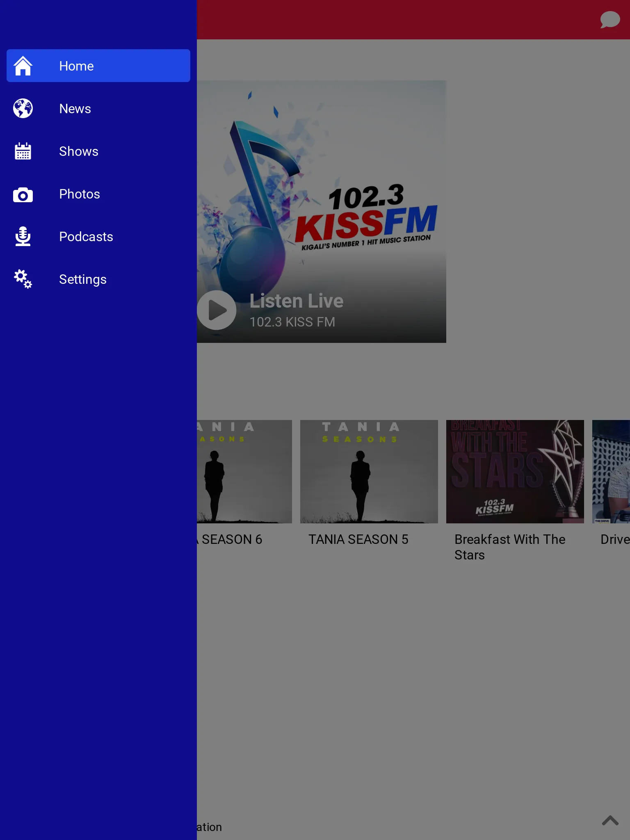Choose the Photos menu label
This screenshot has width=630, height=840.
[80, 194]
